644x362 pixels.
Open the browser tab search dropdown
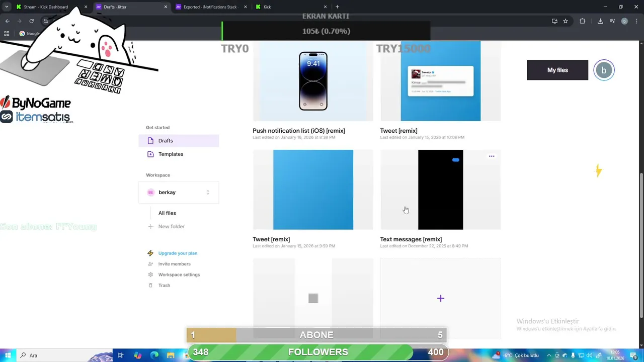[x=7, y=7]
